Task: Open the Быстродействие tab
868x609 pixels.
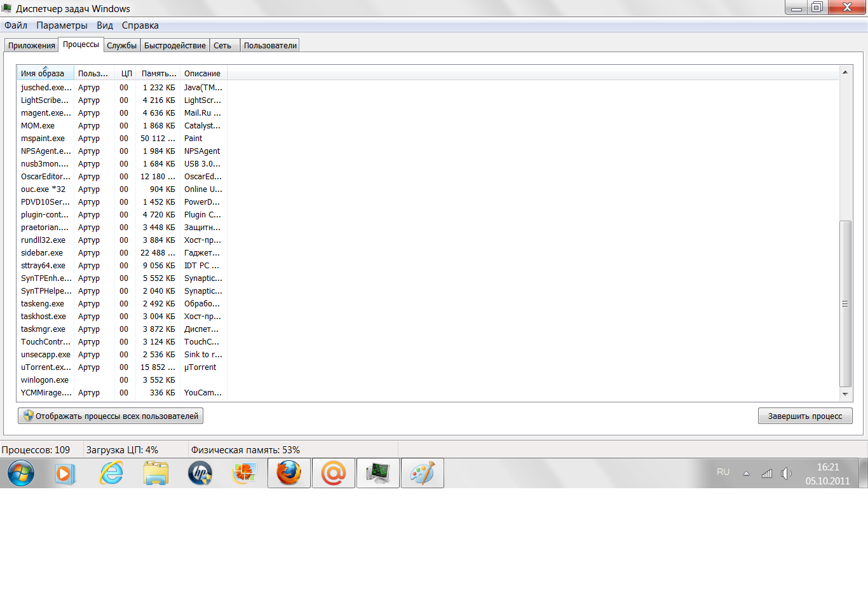Action: (175, 46)
